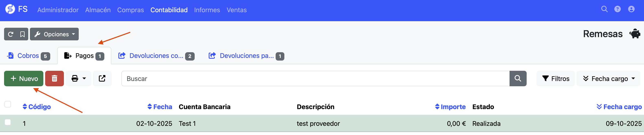This screenshot has width=644, height=135.
Task: Open the Contabilidad menu
Action: tap(169, 10)
